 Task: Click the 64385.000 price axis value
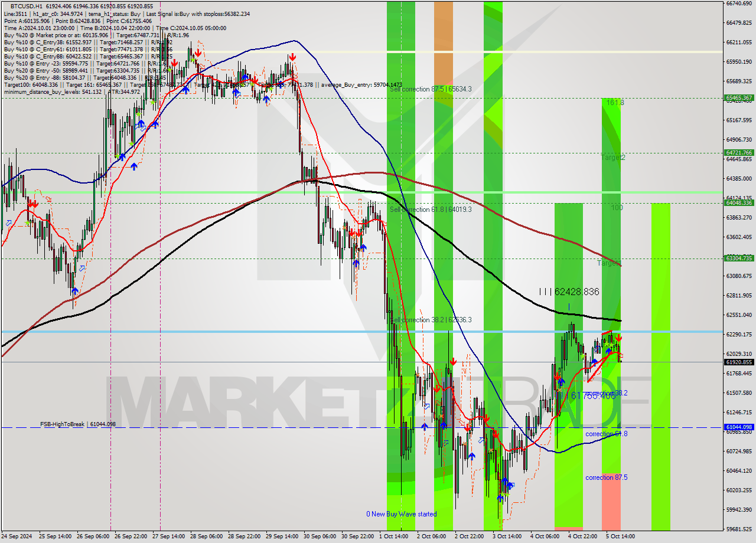(738, 178)
